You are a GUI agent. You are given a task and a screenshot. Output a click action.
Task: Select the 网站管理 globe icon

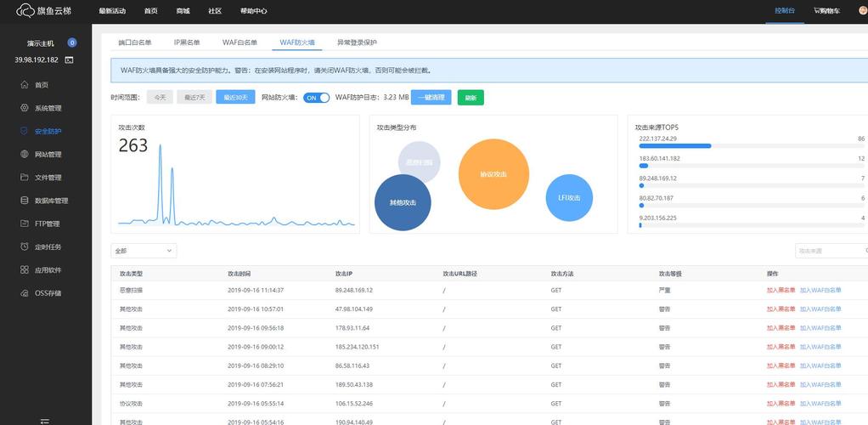point(25,155)
